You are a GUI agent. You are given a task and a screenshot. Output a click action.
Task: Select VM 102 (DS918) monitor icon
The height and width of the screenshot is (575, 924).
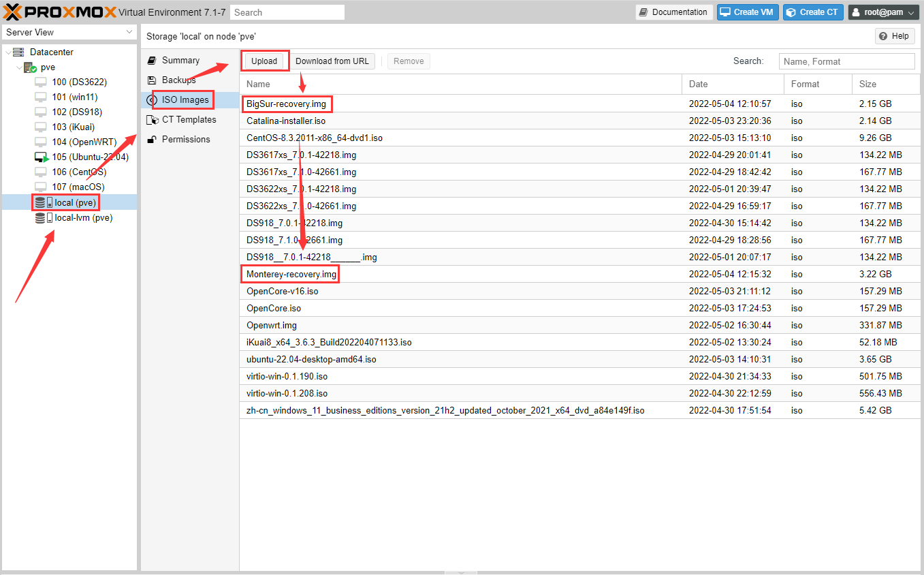tap(41, 112)
